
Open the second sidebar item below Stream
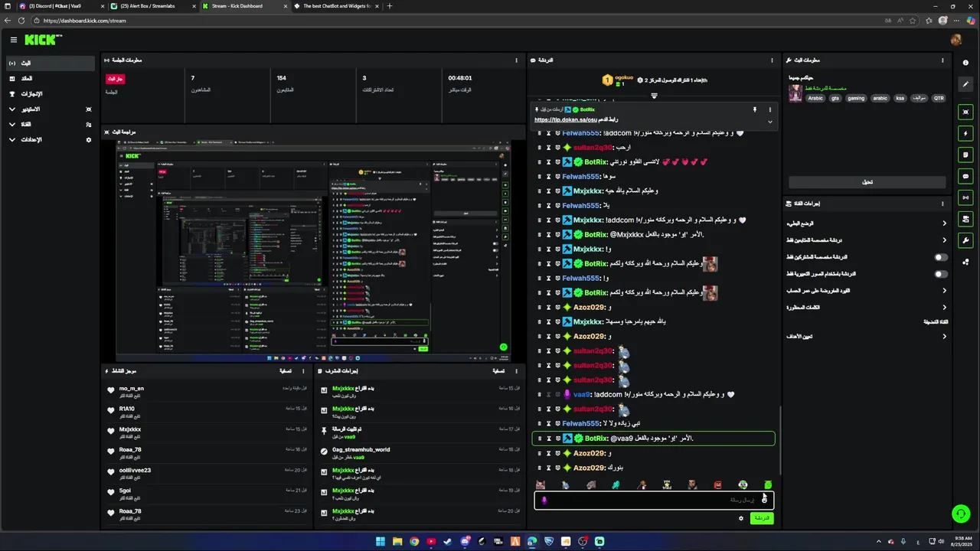coord(49,78)
